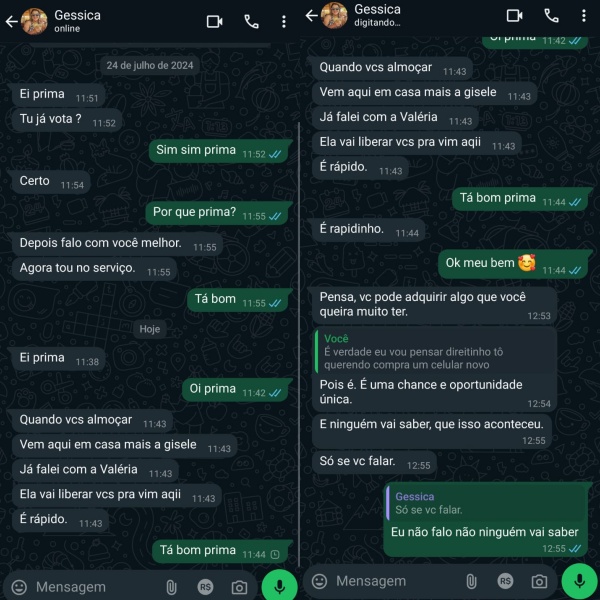Open emoji picker in right message bar
The image size is (600, 600).
319,581
